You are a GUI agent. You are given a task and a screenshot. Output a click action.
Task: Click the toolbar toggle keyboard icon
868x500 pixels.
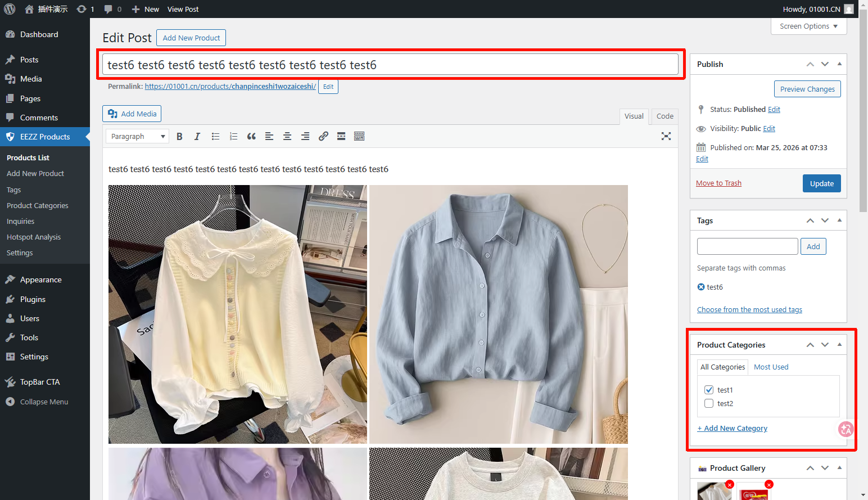(359, 137)
